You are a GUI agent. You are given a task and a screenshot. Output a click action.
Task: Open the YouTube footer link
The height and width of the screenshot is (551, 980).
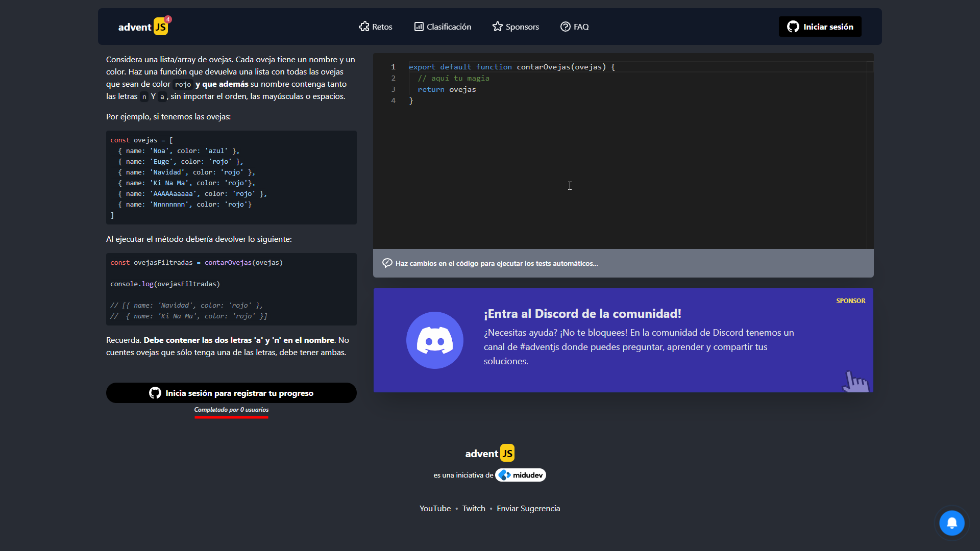[x=435, y=508]
